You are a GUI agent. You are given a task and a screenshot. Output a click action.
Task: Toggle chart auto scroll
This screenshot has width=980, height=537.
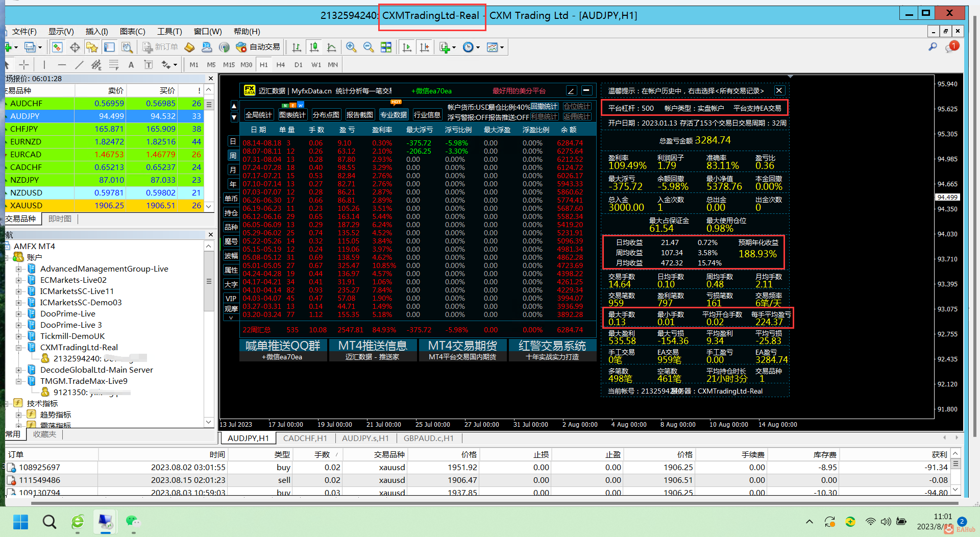(x=407, y=47)
